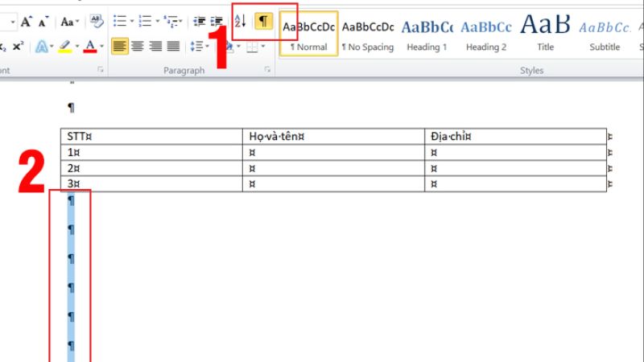The image size is (644, 362).
Task: Click the Increase Indent icon
Action: [x=217, y=22]
